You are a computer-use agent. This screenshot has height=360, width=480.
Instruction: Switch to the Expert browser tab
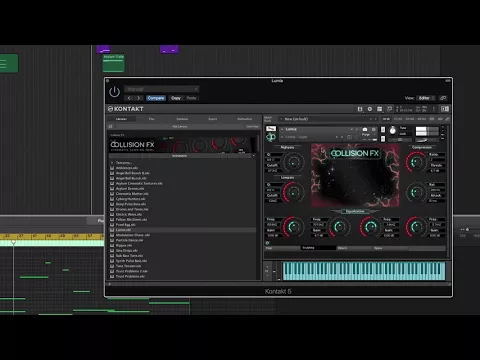point(213,119)
